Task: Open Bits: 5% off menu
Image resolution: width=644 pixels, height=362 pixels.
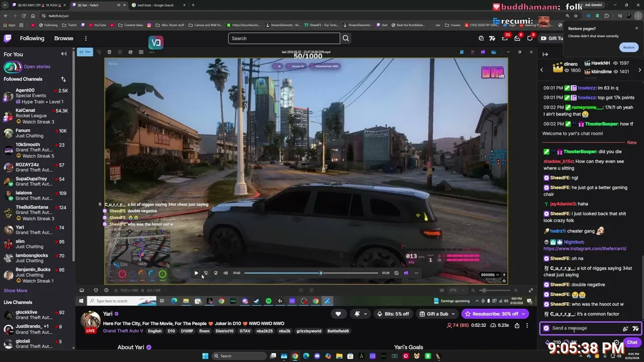Action: (x=393, y=314)
